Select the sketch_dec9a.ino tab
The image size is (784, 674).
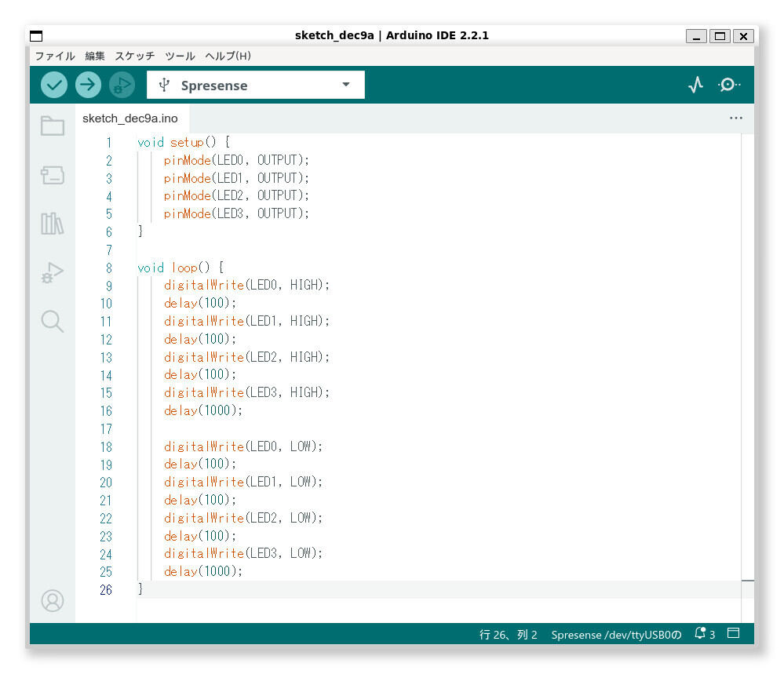(130, 118)
